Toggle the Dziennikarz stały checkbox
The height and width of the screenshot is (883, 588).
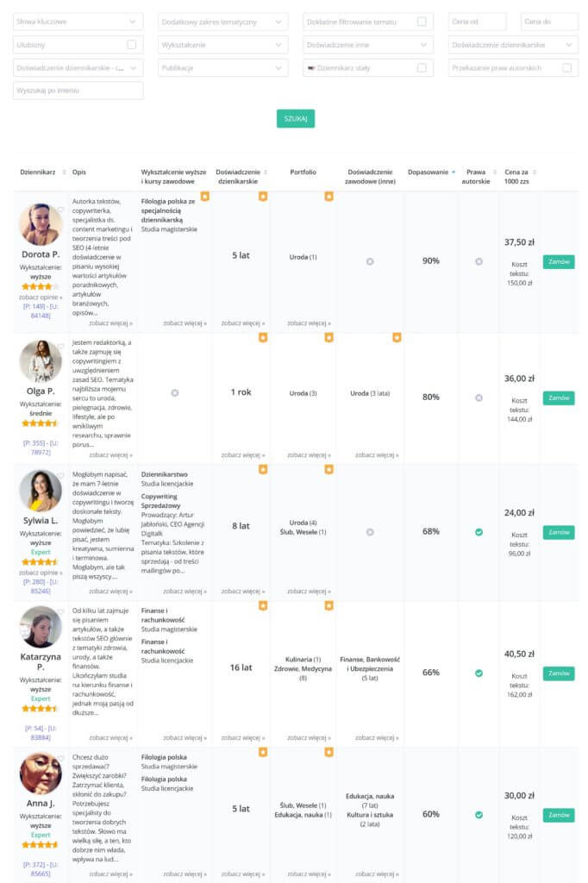point(422,67)
